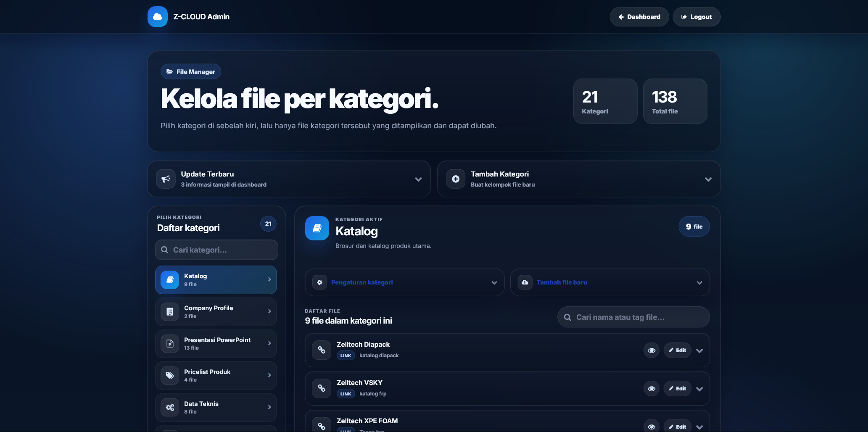Viewport: 868px width, 432px height.
Task: Click the 'katalog frp' tag text
Action: point(373,394)
